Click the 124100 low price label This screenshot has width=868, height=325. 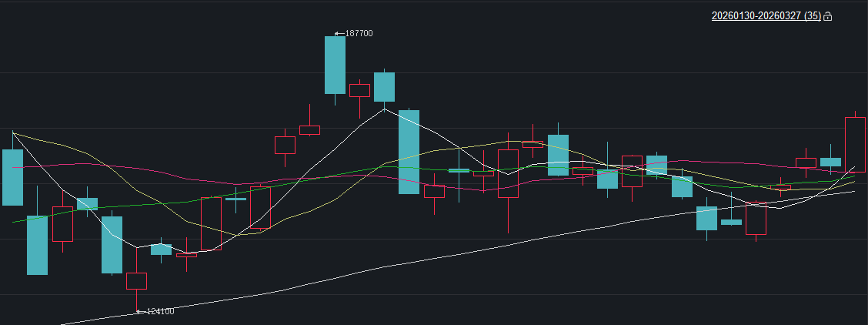coord(160,312)
